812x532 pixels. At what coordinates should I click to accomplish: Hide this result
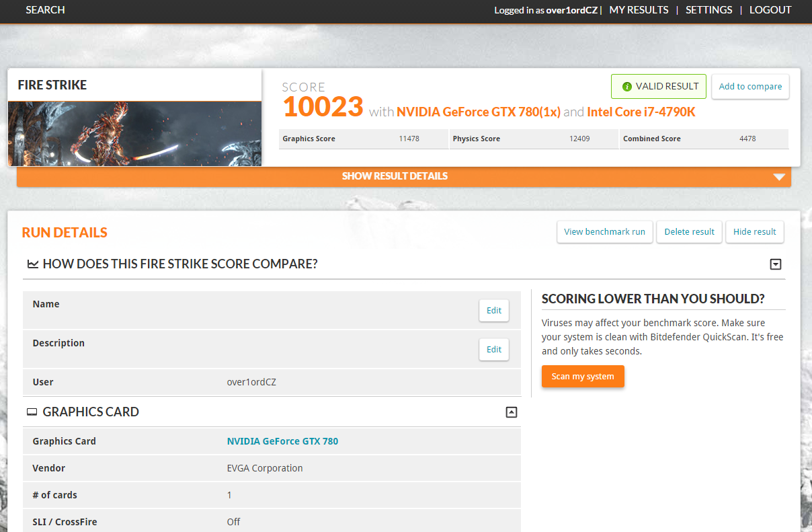(754, 231)
